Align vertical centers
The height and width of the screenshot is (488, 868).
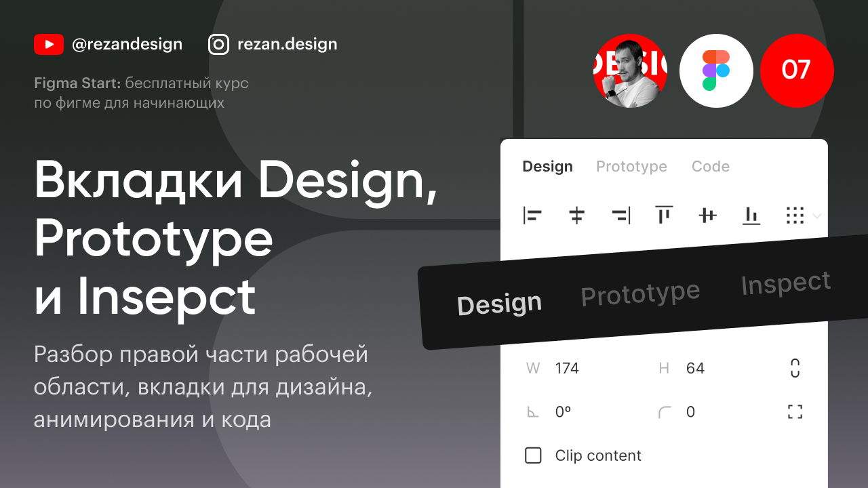[x=707, y=216]
